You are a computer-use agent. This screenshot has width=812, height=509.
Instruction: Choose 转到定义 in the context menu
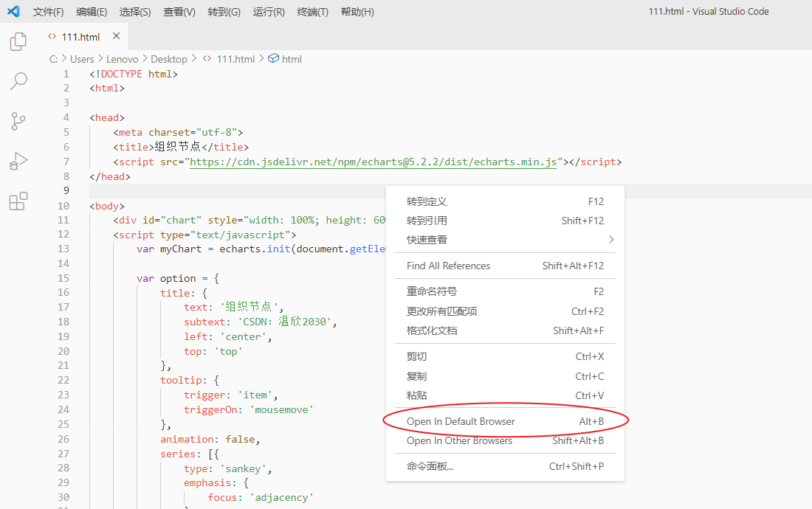[505, 201]
